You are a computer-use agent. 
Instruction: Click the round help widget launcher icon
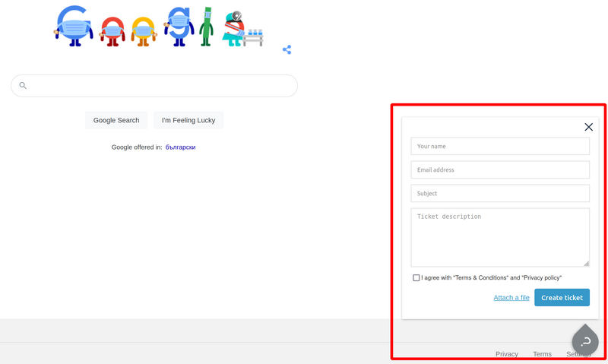(x=585, y=341)
